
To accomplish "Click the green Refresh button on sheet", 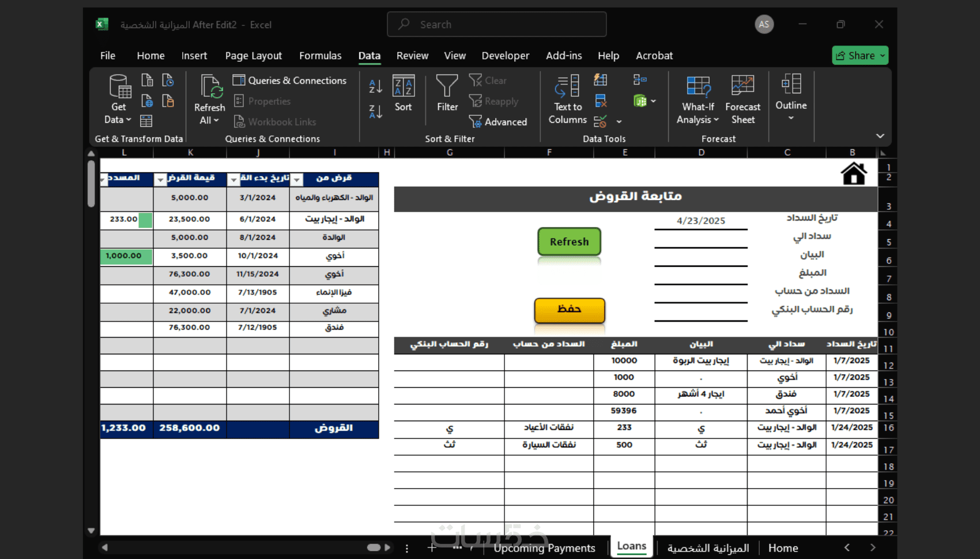I will pos(570,242).
